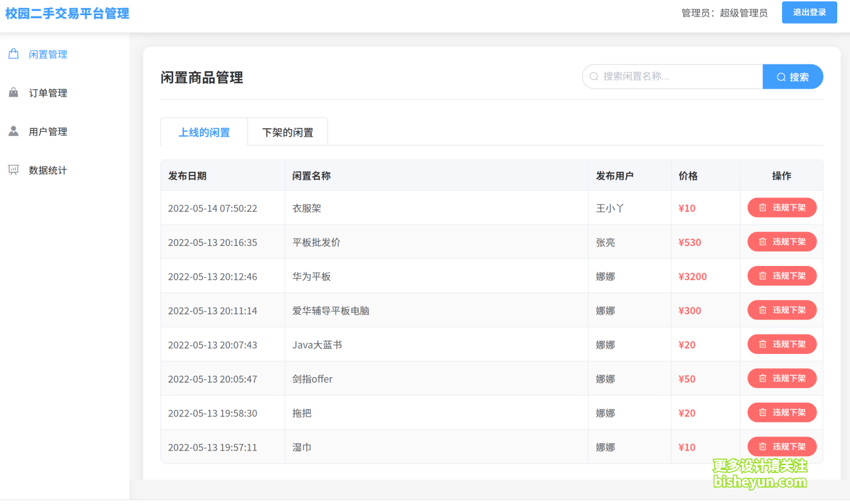Image resolution: width=850 pixels, height=504 pixels.
Task: Click the 闲置商品管理 page heading
Action: 202,77
